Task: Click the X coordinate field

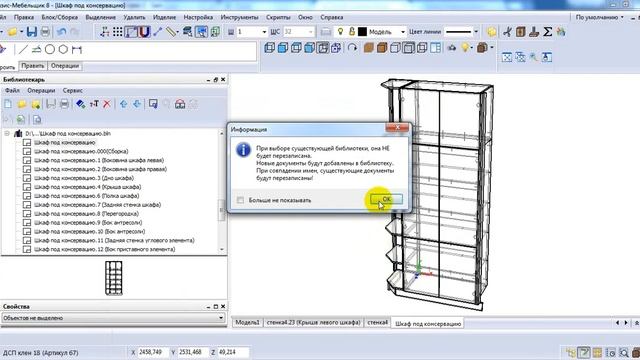Action: click(x=152, y=352)
